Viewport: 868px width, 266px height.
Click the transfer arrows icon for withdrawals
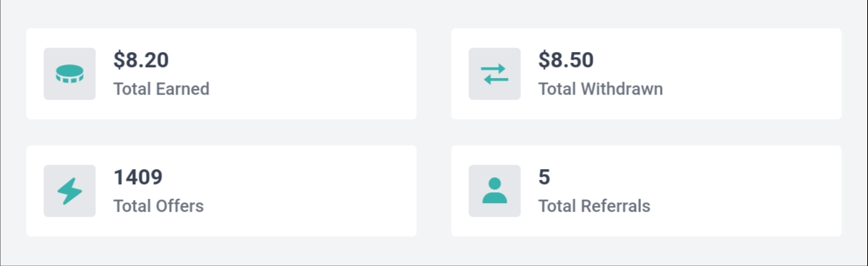pos(494,74)
